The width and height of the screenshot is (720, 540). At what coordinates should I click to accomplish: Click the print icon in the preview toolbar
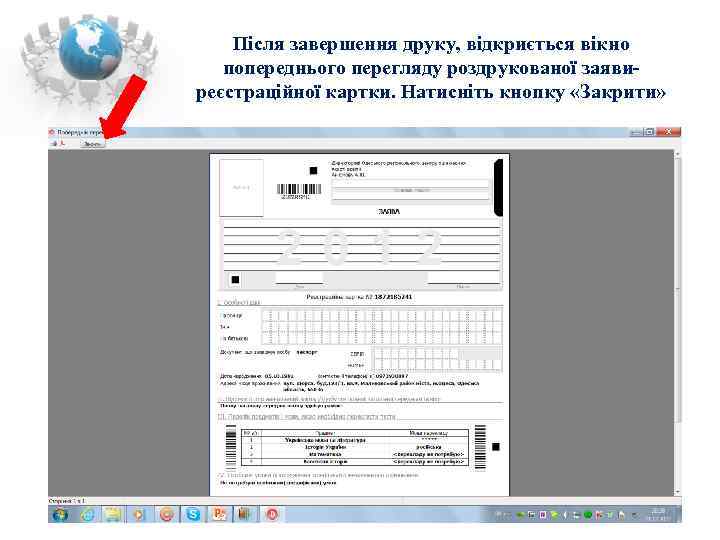coord(54,144)
